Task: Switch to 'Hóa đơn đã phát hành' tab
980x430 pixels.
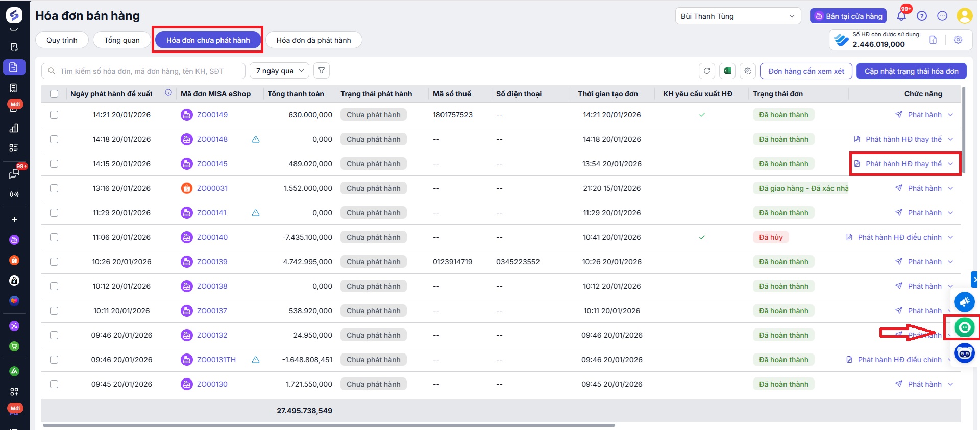Action: 313,40
